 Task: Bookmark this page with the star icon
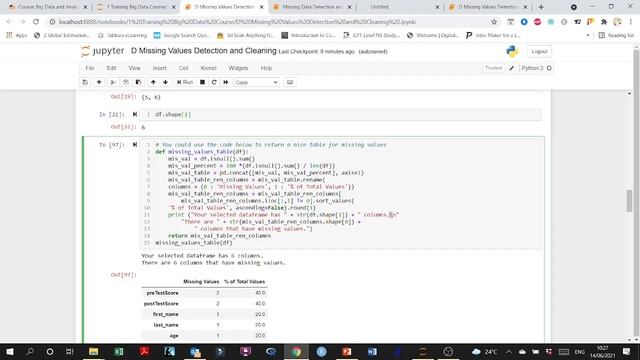point(494,22)
